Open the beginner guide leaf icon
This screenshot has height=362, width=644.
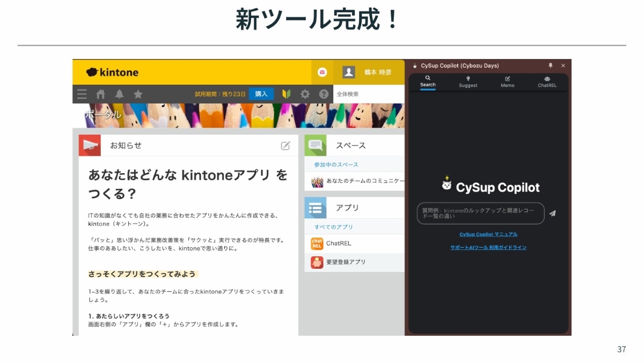point(287,94)
